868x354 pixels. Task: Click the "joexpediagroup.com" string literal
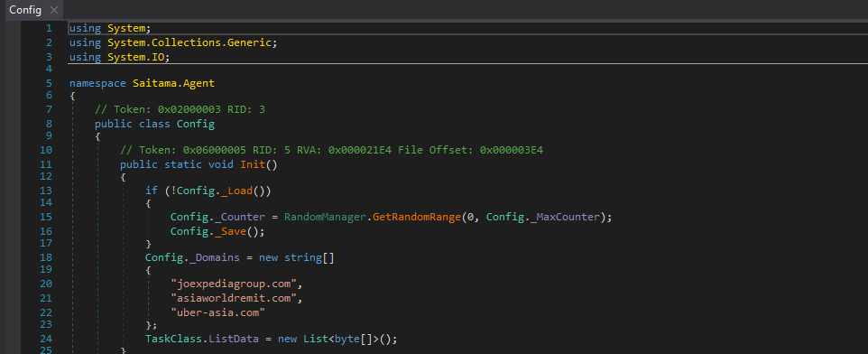pyautogui.click(x=235, y=284)
